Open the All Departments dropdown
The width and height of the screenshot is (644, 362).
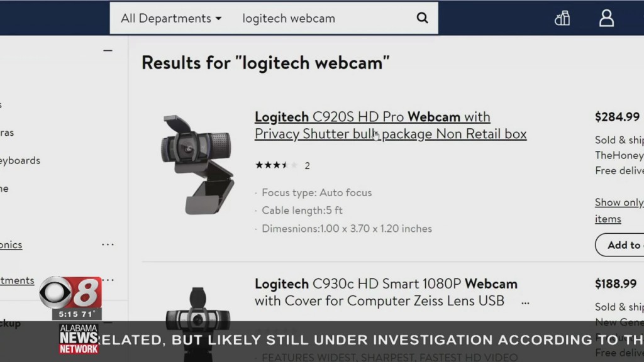coord(171,18)
